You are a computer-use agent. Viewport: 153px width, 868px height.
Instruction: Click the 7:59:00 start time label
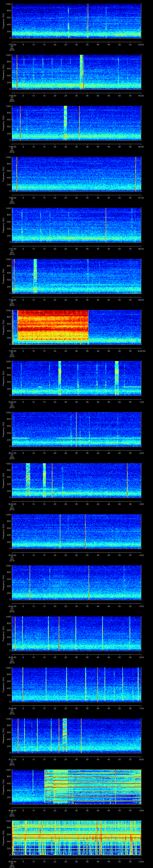(x=12, y=351)
